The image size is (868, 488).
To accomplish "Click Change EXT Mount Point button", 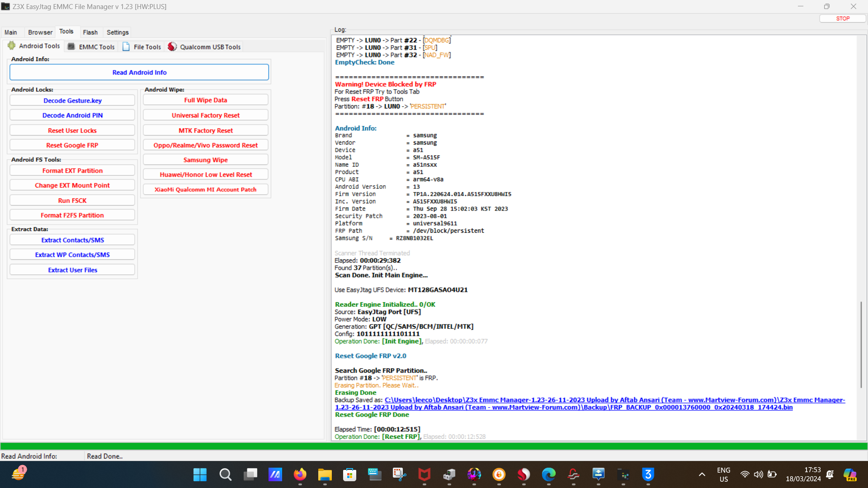I will point(72,185).
